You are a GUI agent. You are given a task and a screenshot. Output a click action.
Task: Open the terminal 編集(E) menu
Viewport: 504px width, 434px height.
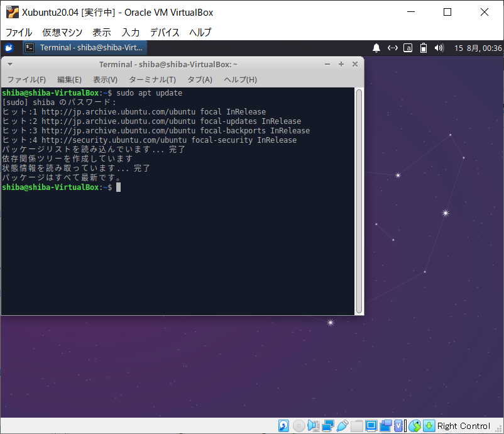point(69,79)
